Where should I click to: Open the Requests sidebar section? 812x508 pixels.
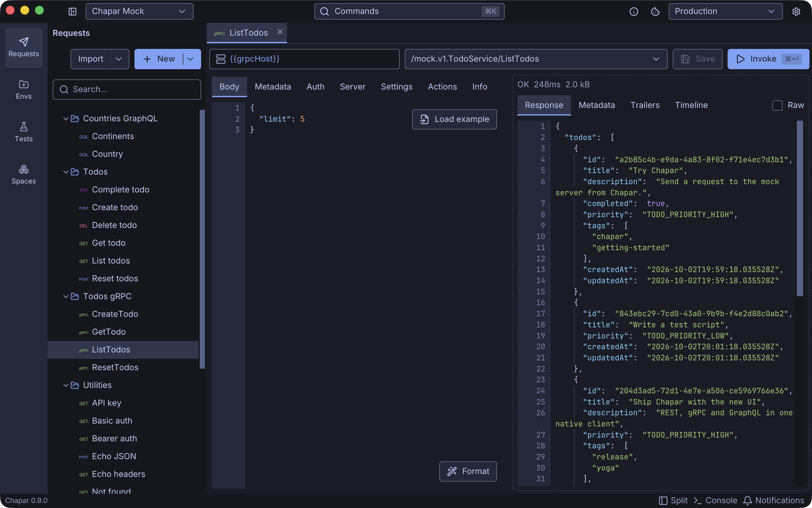[23, 47]
